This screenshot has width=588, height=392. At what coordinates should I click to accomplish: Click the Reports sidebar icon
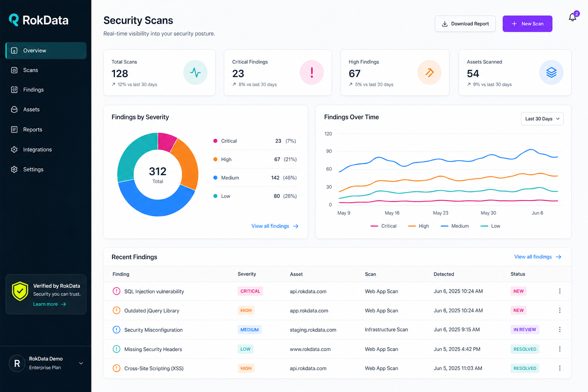(x=14, y=129)
